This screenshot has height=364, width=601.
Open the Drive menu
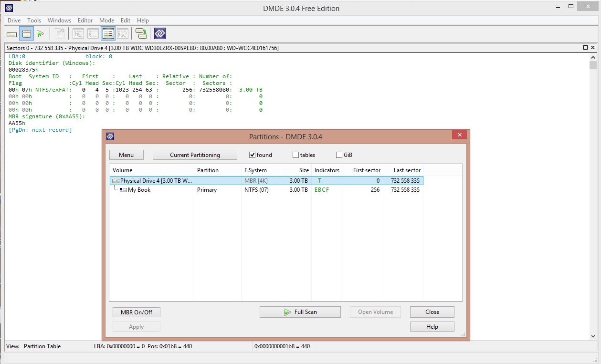click(14, 21)
